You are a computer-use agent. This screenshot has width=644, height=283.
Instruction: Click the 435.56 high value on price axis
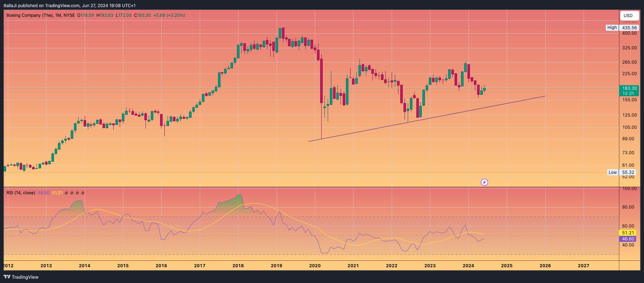629,28
